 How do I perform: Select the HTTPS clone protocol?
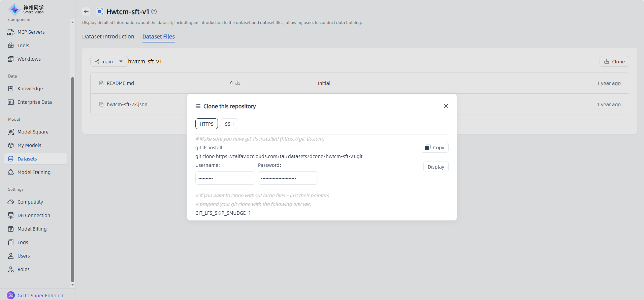coord(206,124)
